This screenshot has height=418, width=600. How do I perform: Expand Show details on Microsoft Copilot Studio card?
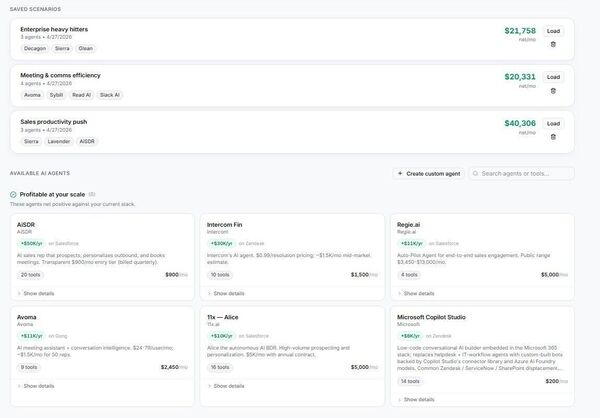pyautogui.click(x=416, y=399)
